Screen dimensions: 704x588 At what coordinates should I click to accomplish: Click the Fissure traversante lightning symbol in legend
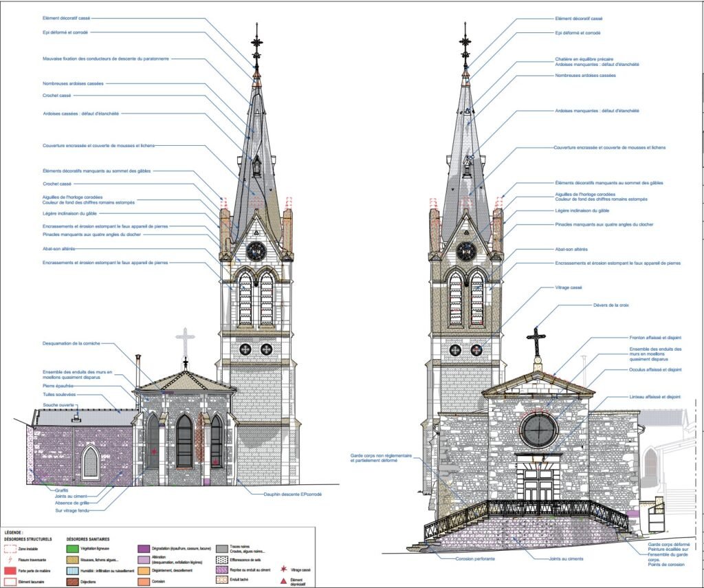[x=10, y=560]
